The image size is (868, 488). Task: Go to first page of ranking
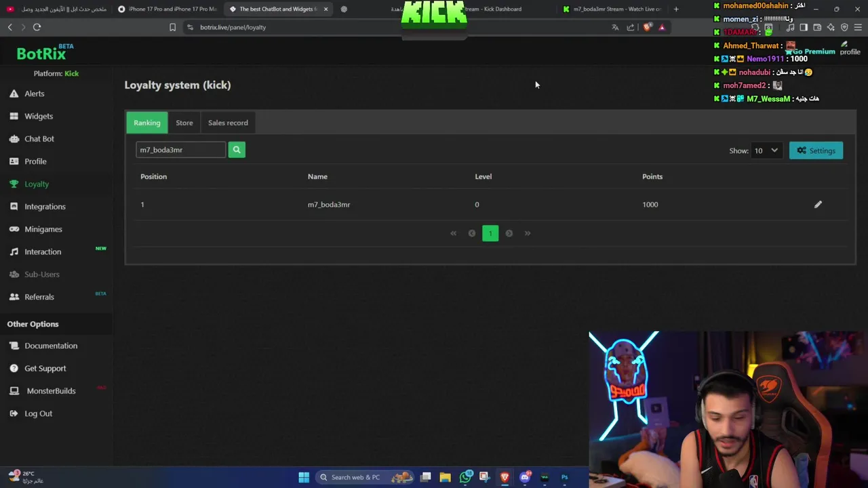click(454, 233)
